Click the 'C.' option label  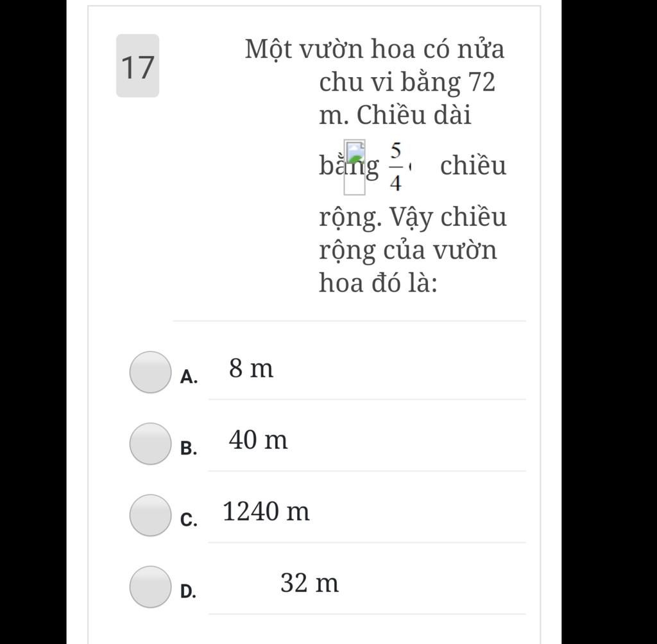189,520
